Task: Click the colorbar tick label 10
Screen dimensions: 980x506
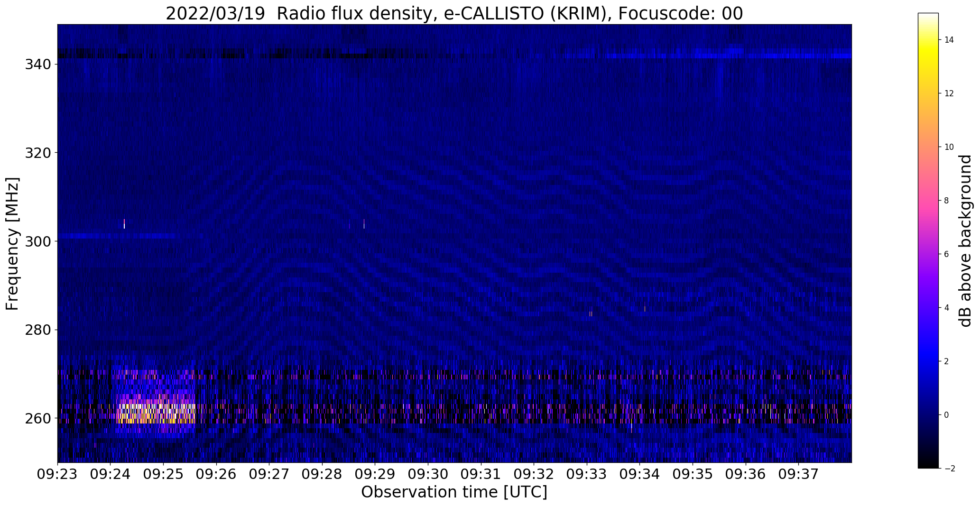Action: (x=949, y=147)
